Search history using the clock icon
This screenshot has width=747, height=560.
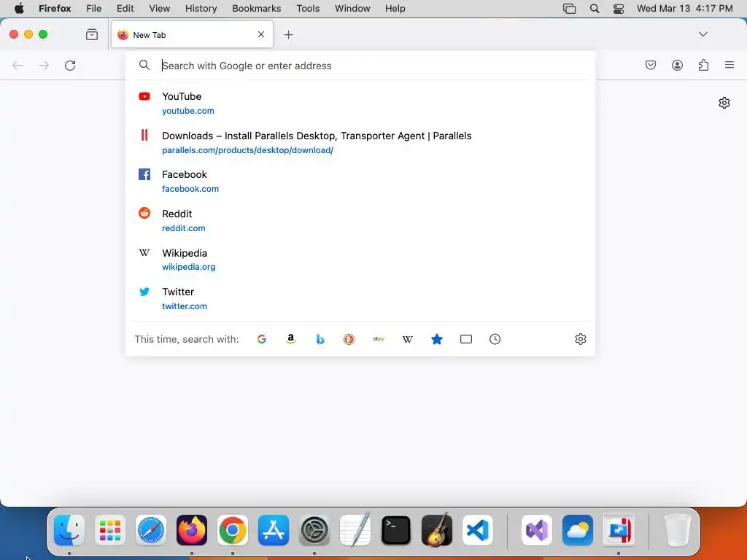(x=495, y=339)
